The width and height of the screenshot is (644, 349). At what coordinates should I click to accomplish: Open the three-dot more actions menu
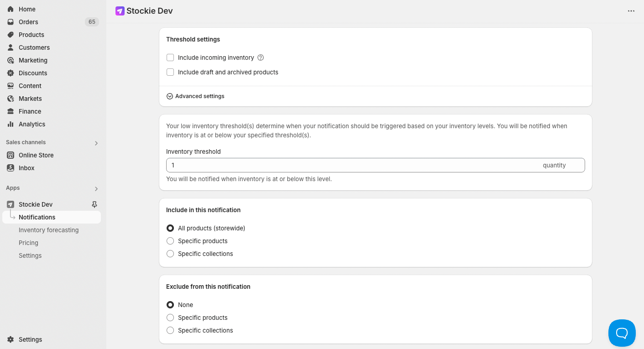point(631,11)
